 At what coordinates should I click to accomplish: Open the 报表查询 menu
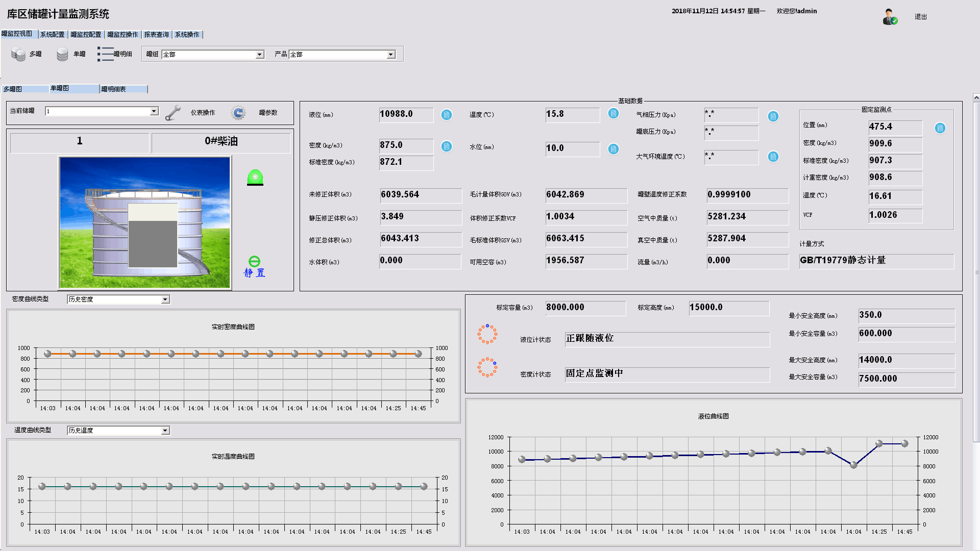[x=156, y=35]
